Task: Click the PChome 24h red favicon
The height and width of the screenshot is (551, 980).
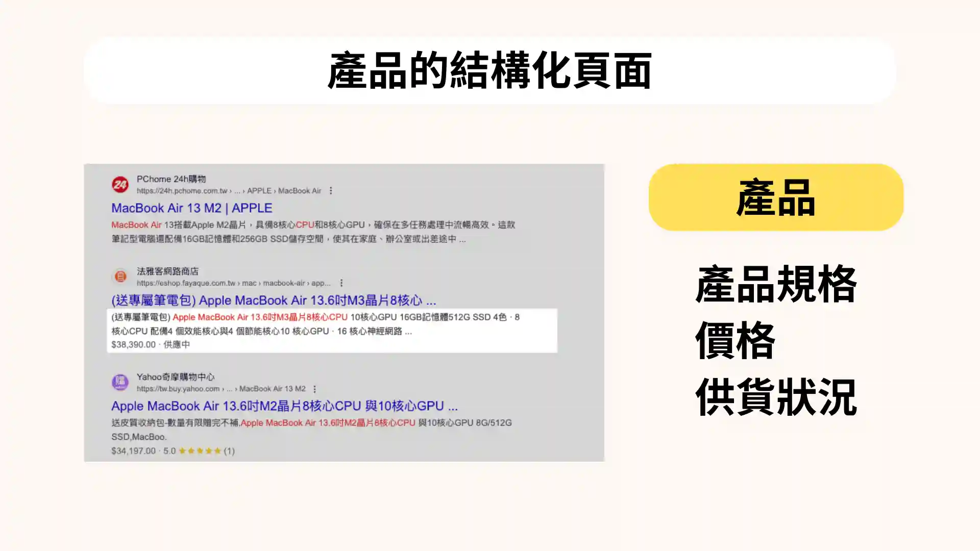Action: click(x=120, y=184)
